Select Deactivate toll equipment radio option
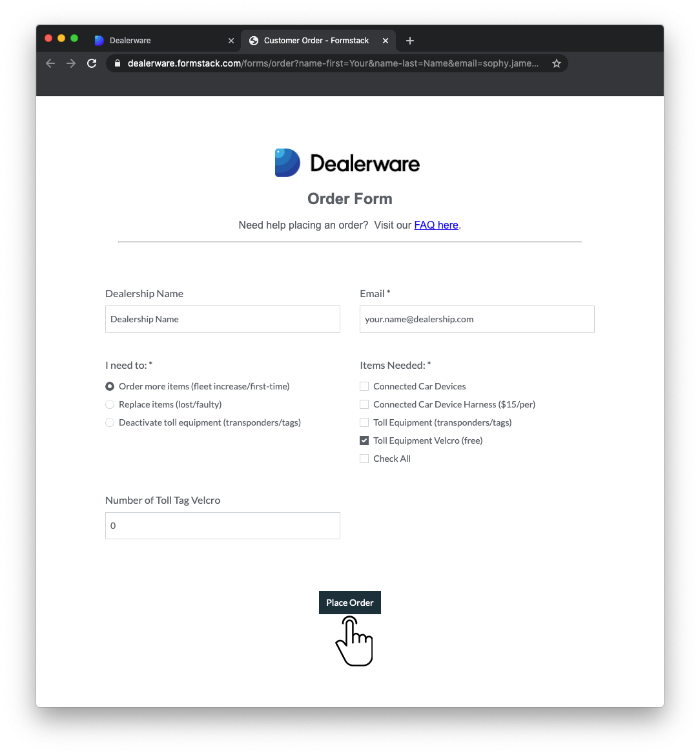The height and width of the screenshot is (755, 700). pyautogui.click(x=110, y=423)
